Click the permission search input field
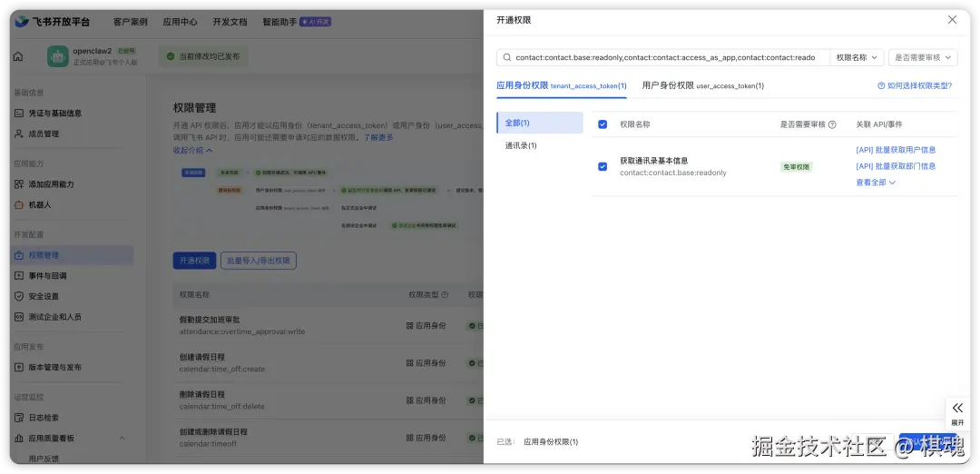This screenshot has width=980, height=474. point(665,57)
